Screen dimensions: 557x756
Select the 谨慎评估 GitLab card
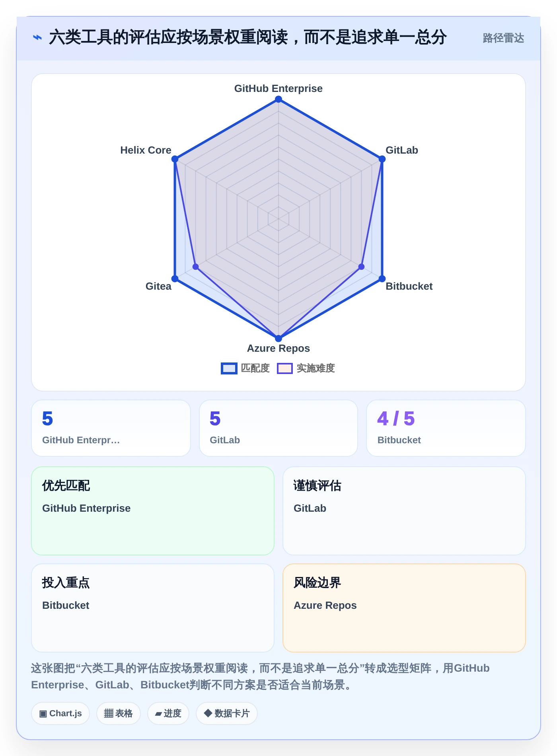404,511
